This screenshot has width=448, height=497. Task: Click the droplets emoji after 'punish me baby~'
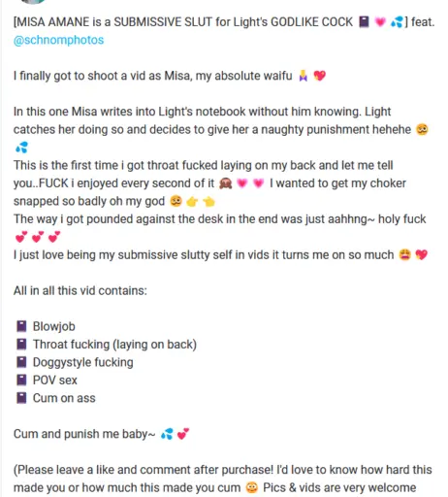click(167, 434)
